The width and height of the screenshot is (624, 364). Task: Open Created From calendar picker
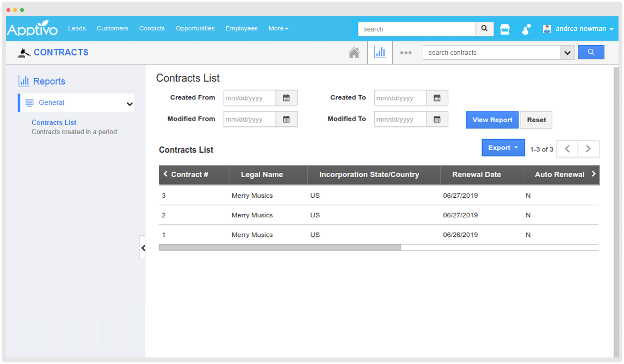point(286,98)
